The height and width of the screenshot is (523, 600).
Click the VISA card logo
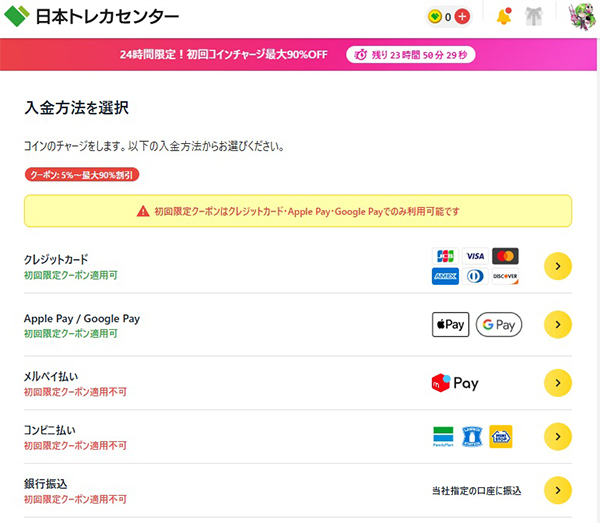[475, 256]
